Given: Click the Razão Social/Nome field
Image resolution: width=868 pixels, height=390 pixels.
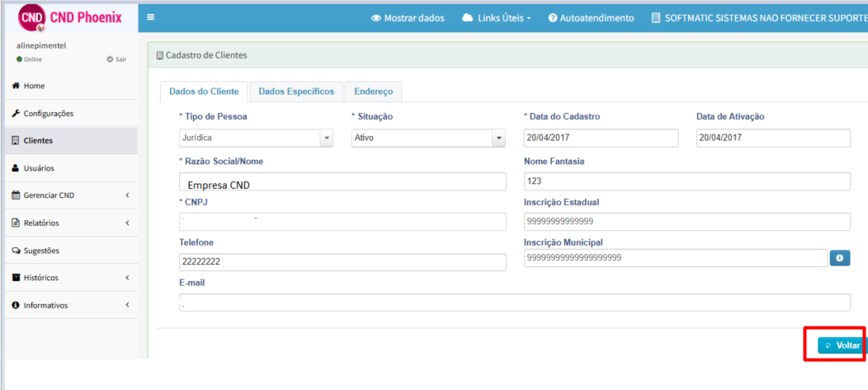Looking at the screenshot, I should [x=342, y=183].
